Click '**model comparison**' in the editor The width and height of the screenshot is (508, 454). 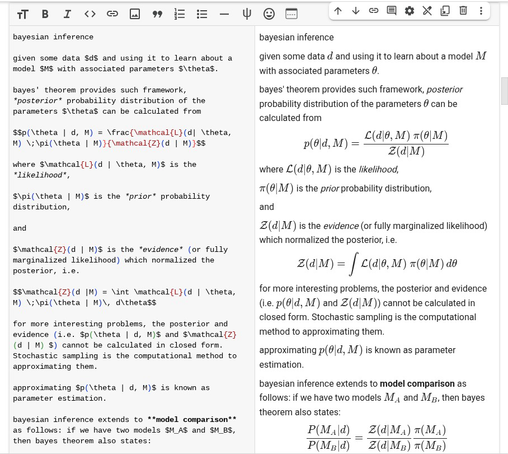pyautogui.click(x=192, y=419)
